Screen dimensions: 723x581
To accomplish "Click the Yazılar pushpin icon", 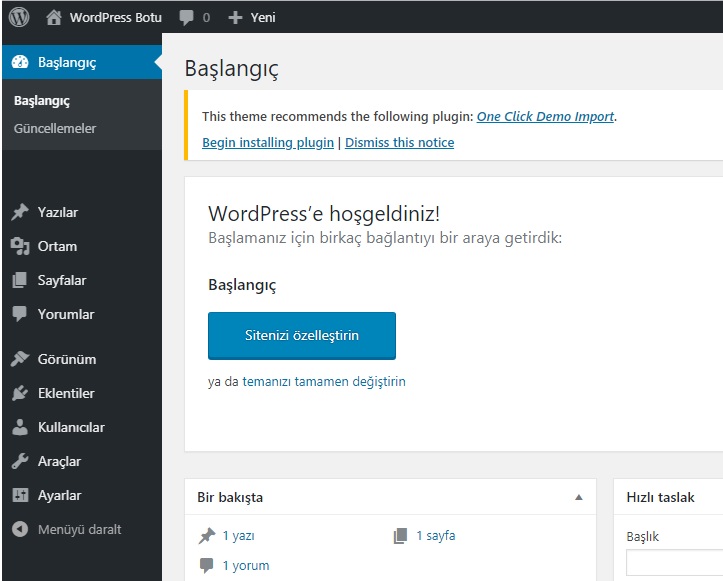I will click(20, 212).
